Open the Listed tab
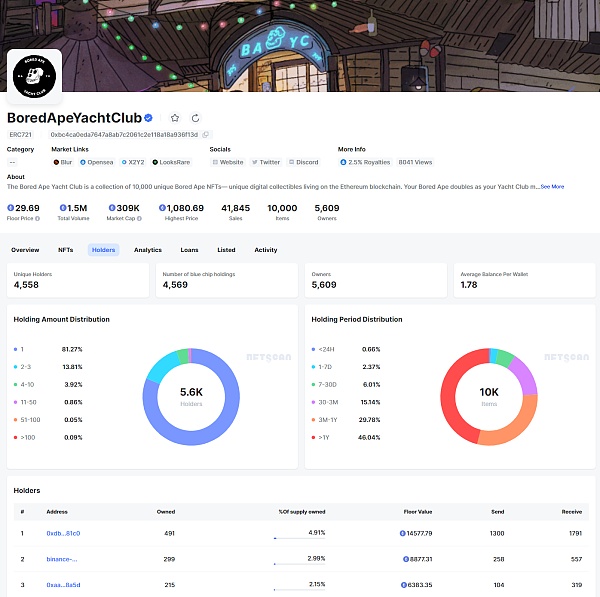 [x=226, y=250]
